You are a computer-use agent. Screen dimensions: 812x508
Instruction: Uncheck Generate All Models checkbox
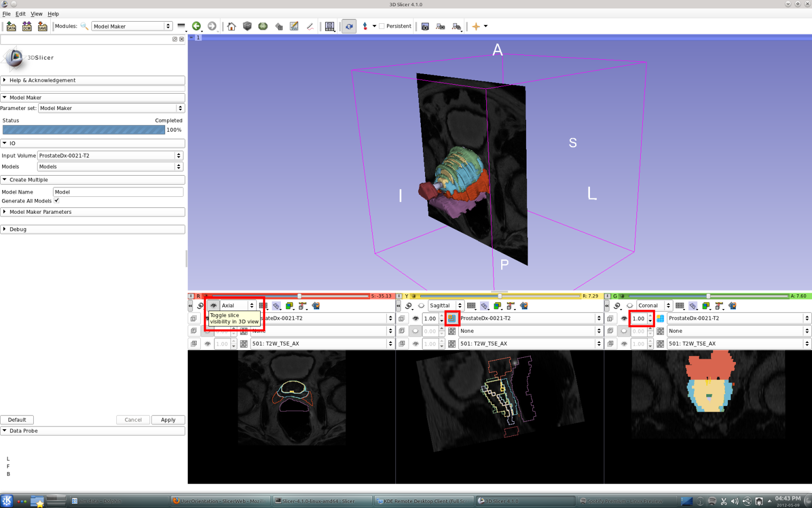tap(57, 201)
